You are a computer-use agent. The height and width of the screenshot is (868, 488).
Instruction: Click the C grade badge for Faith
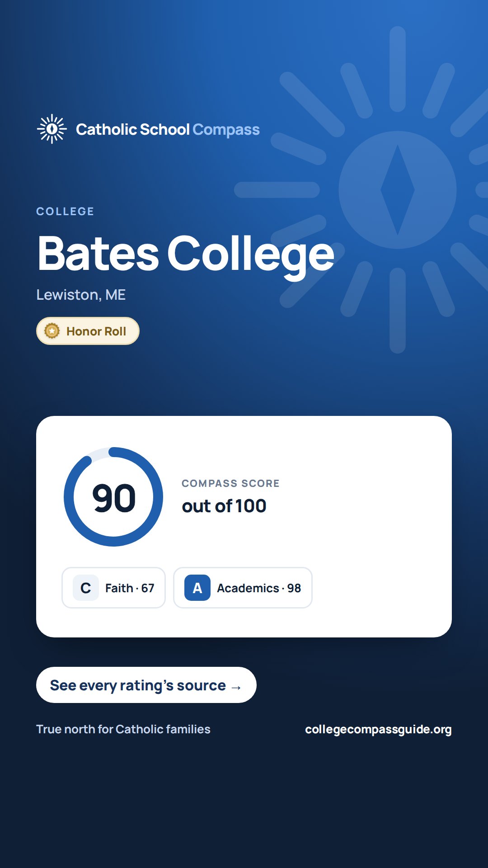(86, 588)
